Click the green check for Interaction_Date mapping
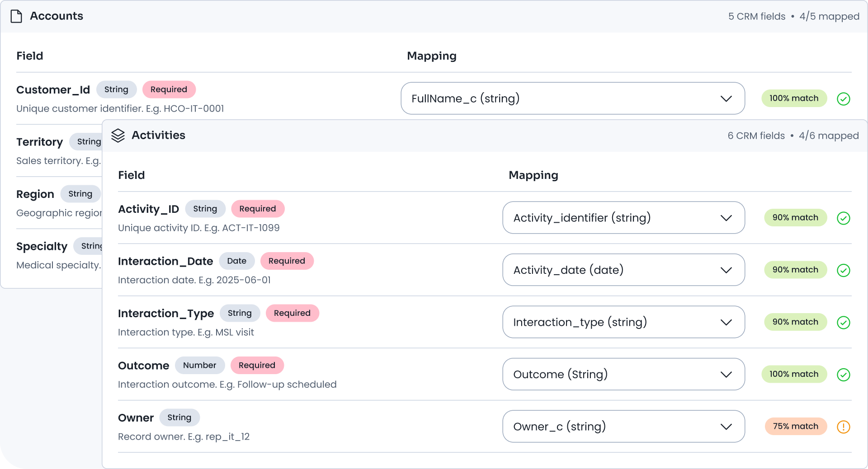Image resolution: width=868 pixels, height=469 pixels. (x=843, y=270)
